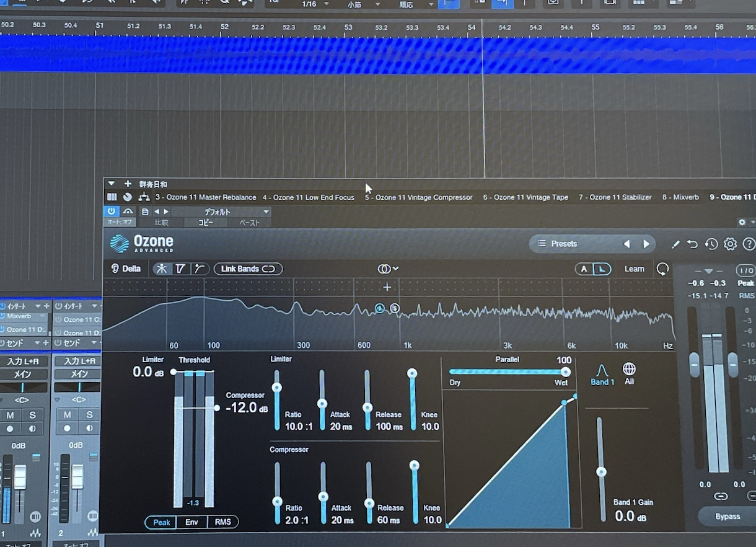Click the Parallel Dry/Wet slider handle
The image size is (756, 547).
pyautogui.click(x=565, y=371)
